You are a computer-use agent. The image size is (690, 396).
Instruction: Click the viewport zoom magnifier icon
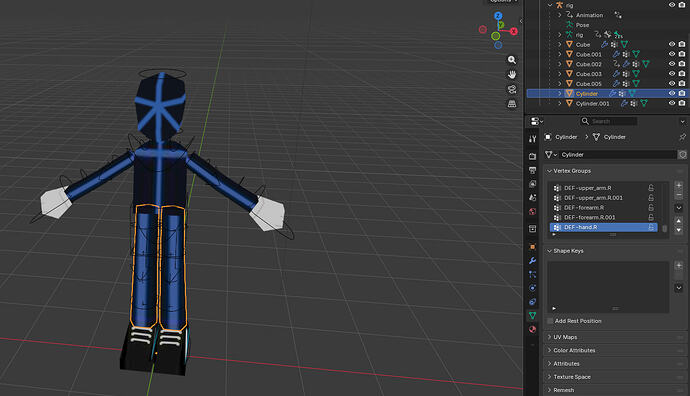(512, 60)
